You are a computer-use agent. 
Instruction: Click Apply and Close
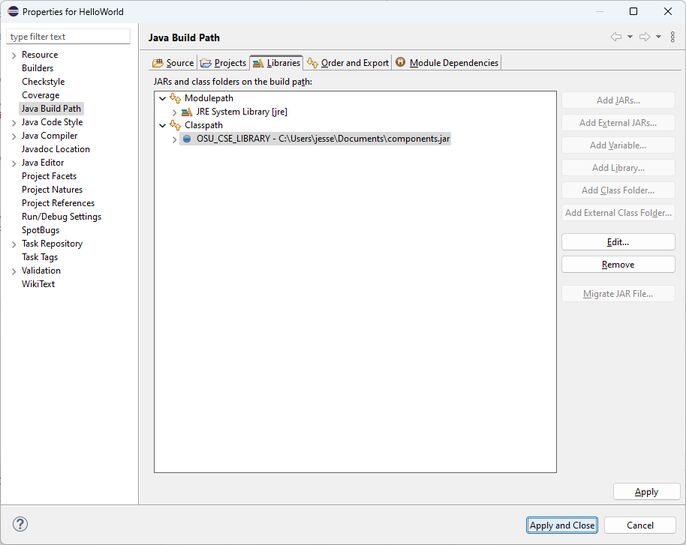coord(562,525)
